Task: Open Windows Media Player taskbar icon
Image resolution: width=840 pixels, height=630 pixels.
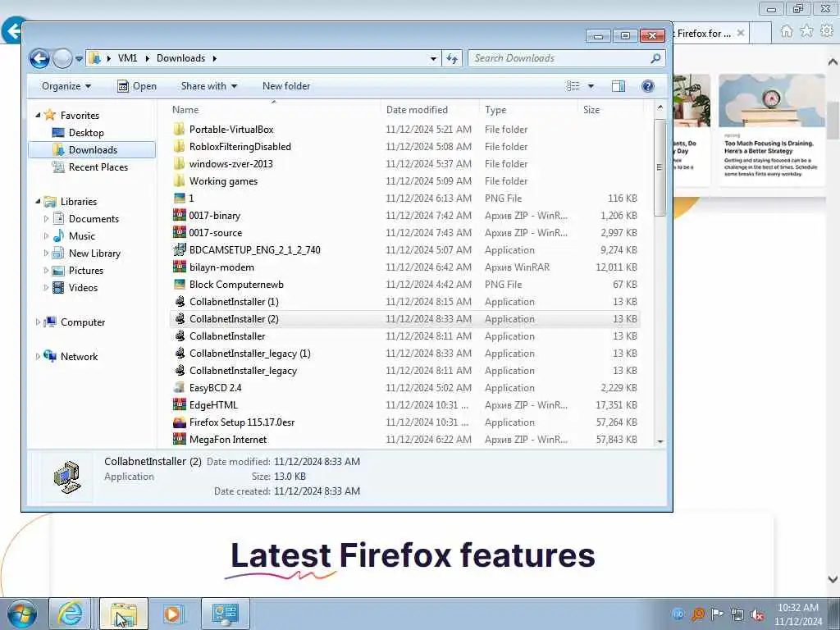Action: [x=172, y=614]
